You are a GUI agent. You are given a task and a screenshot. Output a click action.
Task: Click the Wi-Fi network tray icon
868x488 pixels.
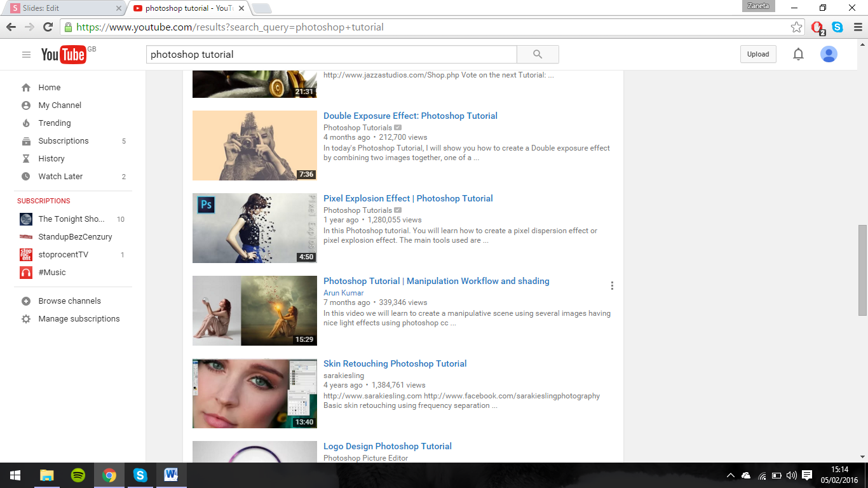pyautogui.click(x=762, y=475)
